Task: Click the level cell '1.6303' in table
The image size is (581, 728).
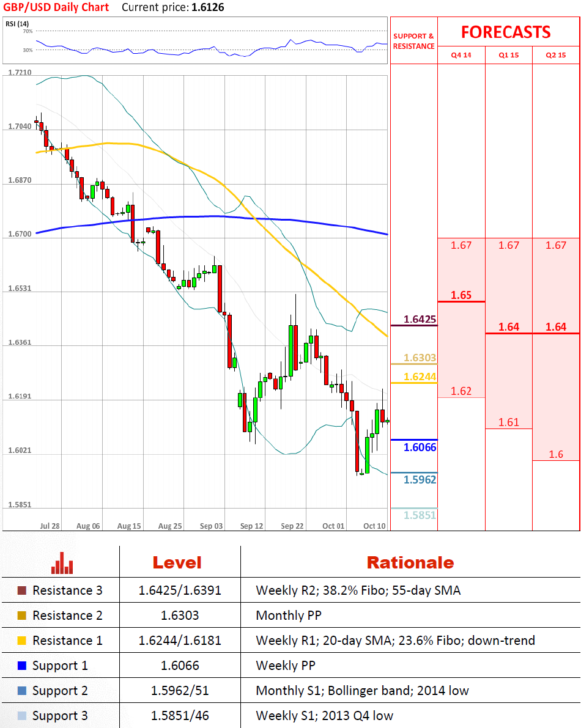Action: [180, 616]
